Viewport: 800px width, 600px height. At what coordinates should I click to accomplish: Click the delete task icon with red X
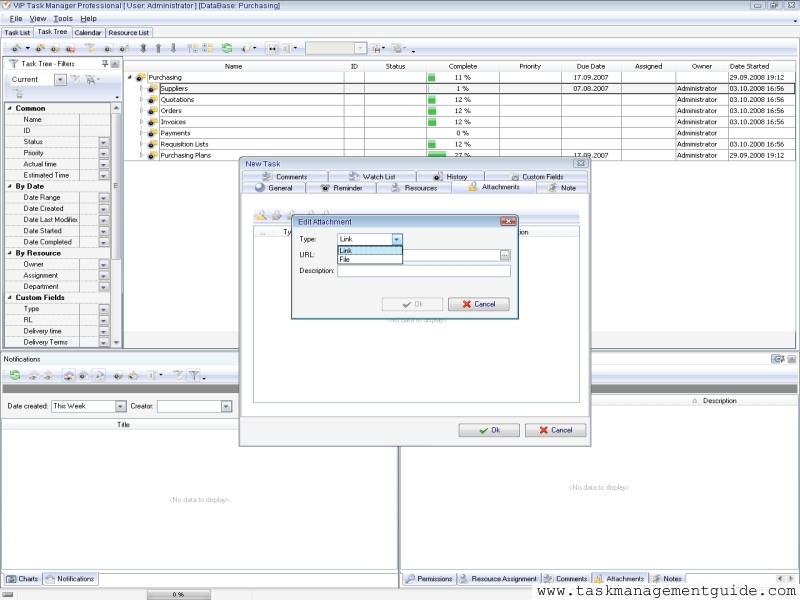click(70, 48)
